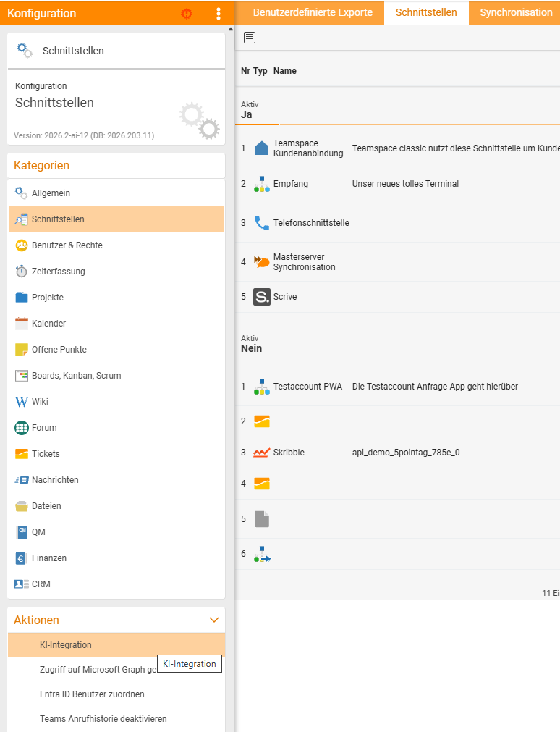Click the 'Scrive' row name

[285, 297]
